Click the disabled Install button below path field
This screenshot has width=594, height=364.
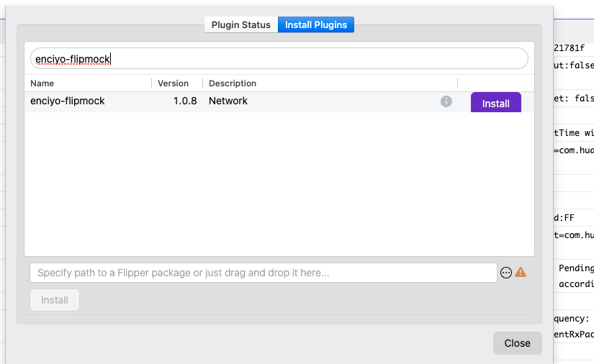(55, 300)
